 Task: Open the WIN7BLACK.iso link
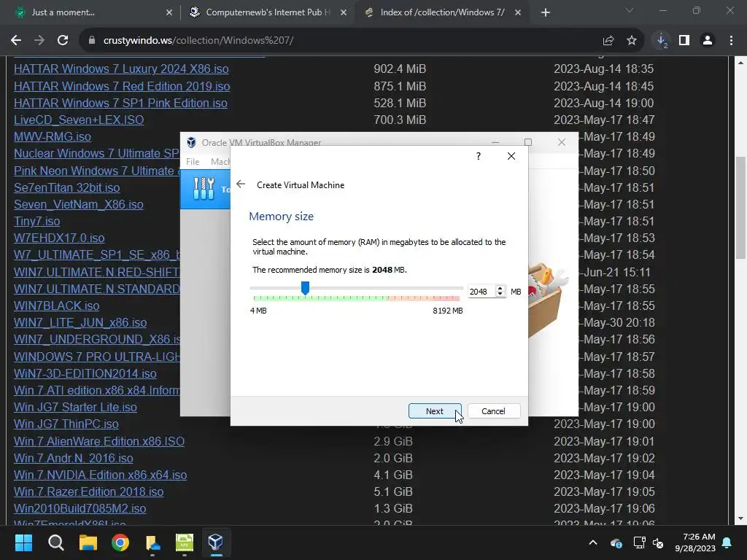57,306
